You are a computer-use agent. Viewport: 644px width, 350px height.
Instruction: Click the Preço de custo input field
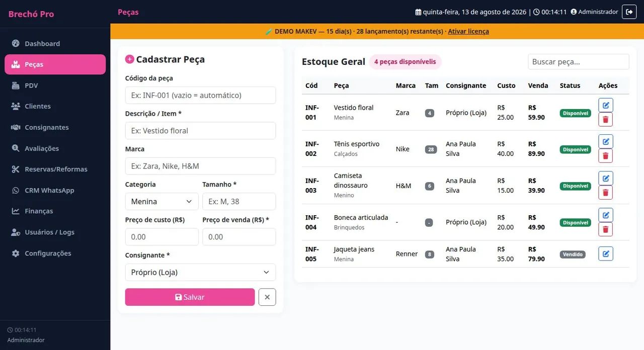[162, 237]
